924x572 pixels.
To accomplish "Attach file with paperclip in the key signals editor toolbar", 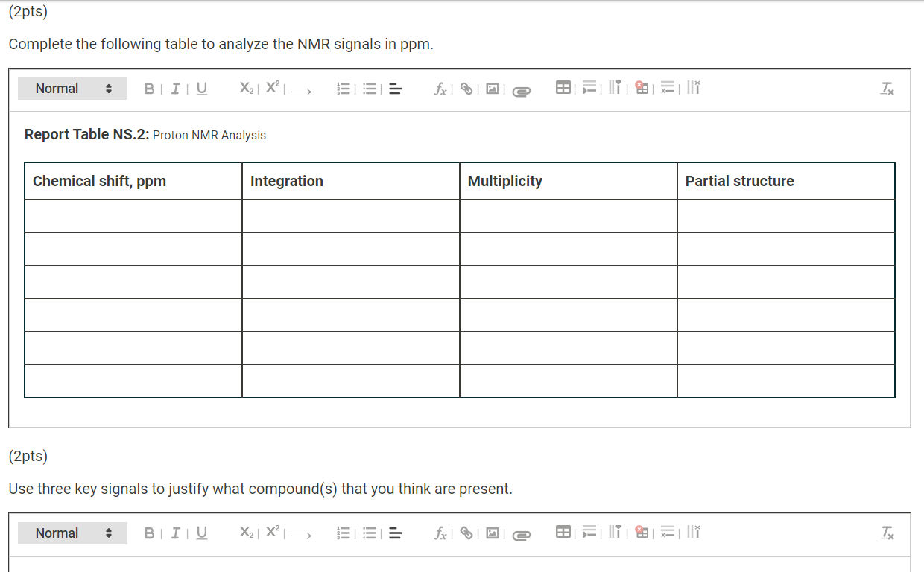I will [521, 536].
